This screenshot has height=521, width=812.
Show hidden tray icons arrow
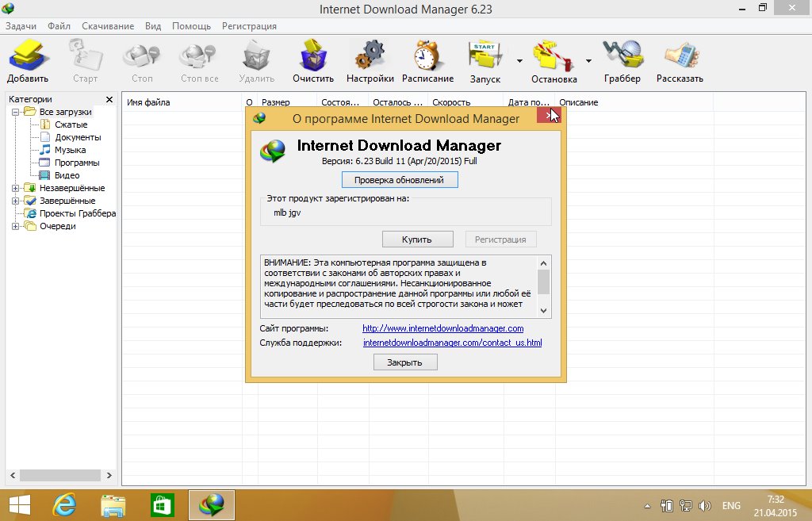tap(647, 506)
